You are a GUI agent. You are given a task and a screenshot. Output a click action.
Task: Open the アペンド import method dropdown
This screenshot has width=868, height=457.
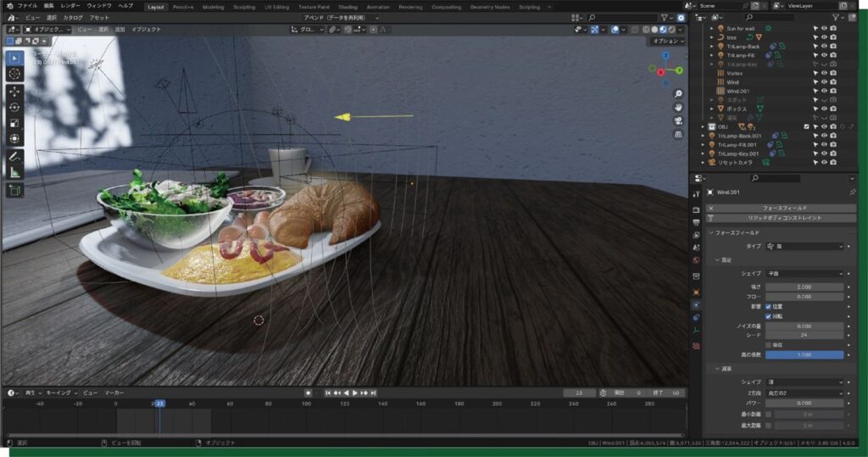[x=341, y=18]
